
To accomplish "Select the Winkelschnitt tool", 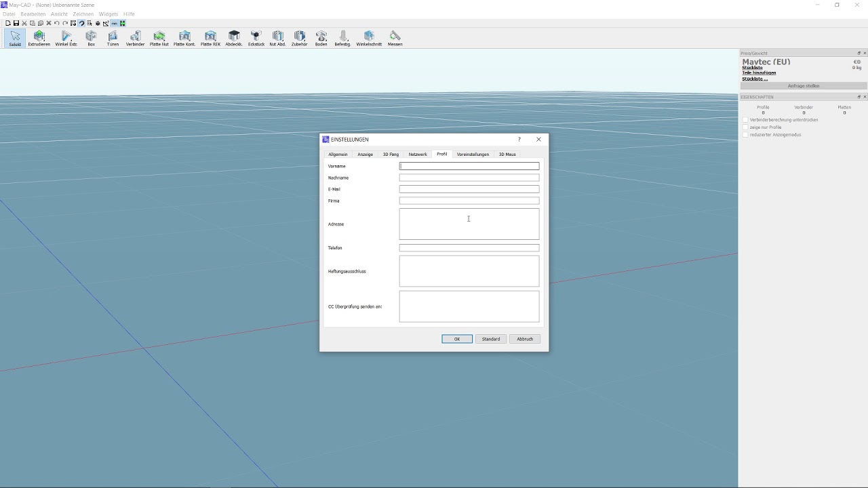I will (x=369, y=39).
